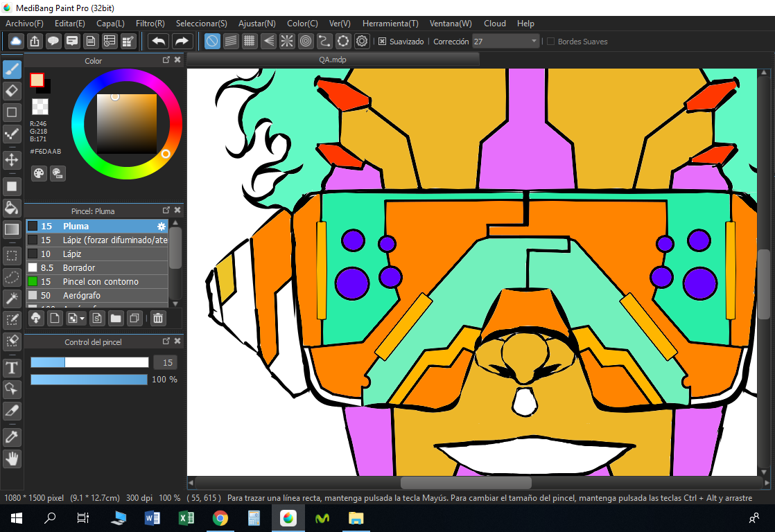Select the Eyedropper tool
Screen dimensions: 775x532
(12, 437)
